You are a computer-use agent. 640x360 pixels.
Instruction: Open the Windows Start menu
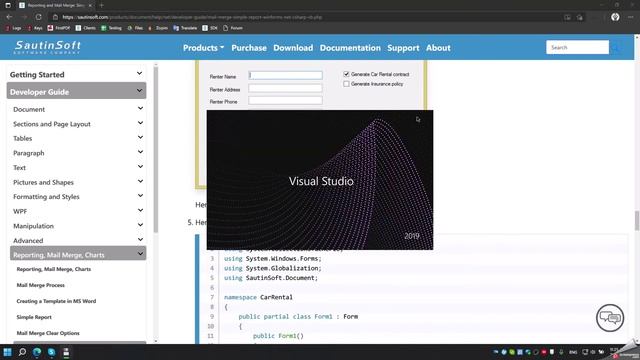coord(7,352)
